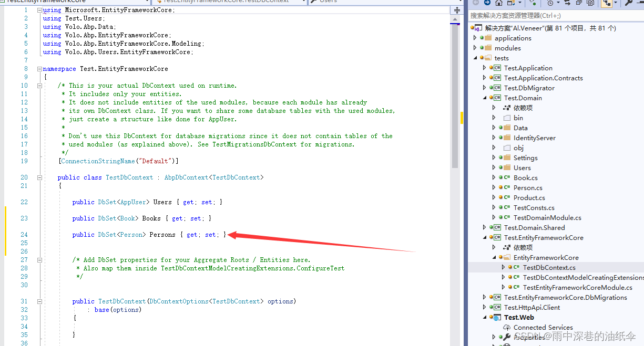Click the solution 'Al.Veneer' icon
This screenshot has width=644, height=346.
pyautogui.click(x=478, y=28)
